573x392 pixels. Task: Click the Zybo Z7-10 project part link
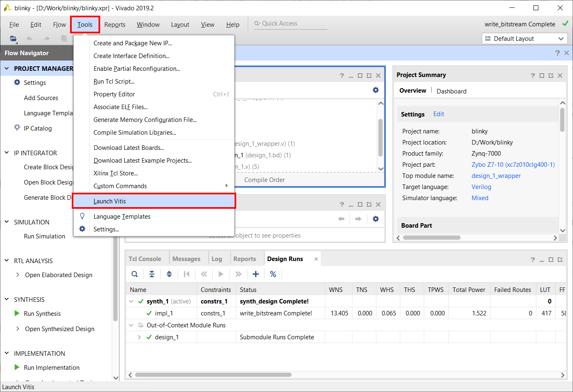[x=513, y=164]
